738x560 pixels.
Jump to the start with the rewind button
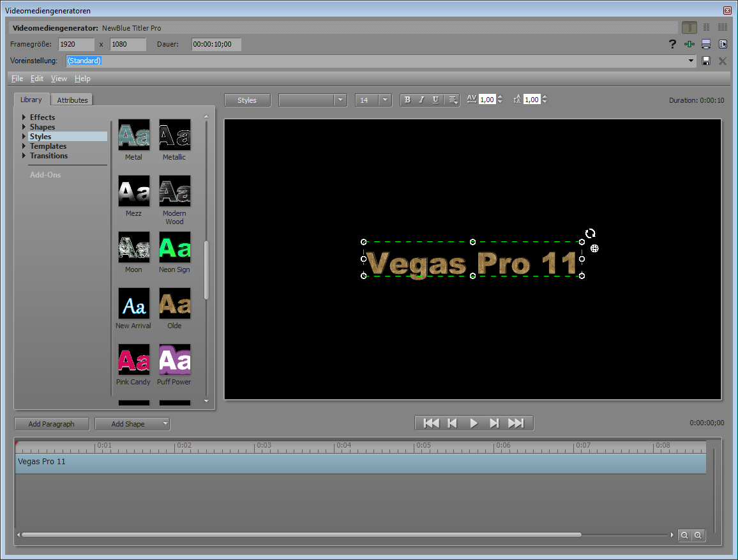[x=432, y=423]
